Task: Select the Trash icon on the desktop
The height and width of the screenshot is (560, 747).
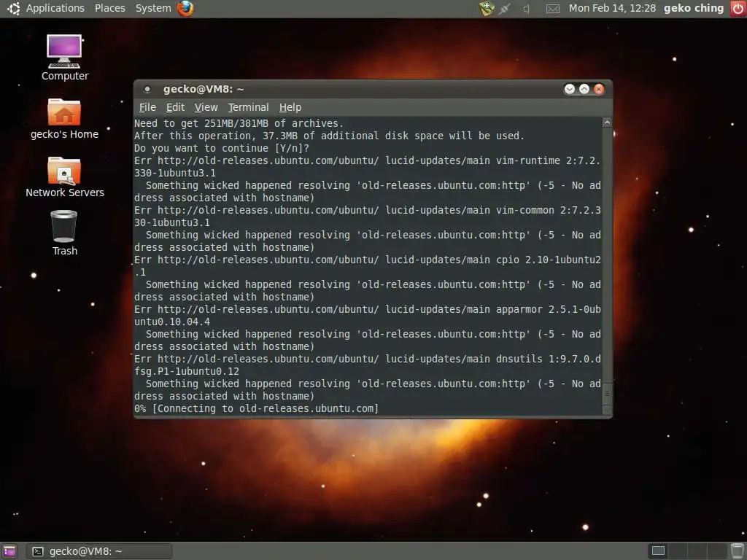Action: point(64,233)
